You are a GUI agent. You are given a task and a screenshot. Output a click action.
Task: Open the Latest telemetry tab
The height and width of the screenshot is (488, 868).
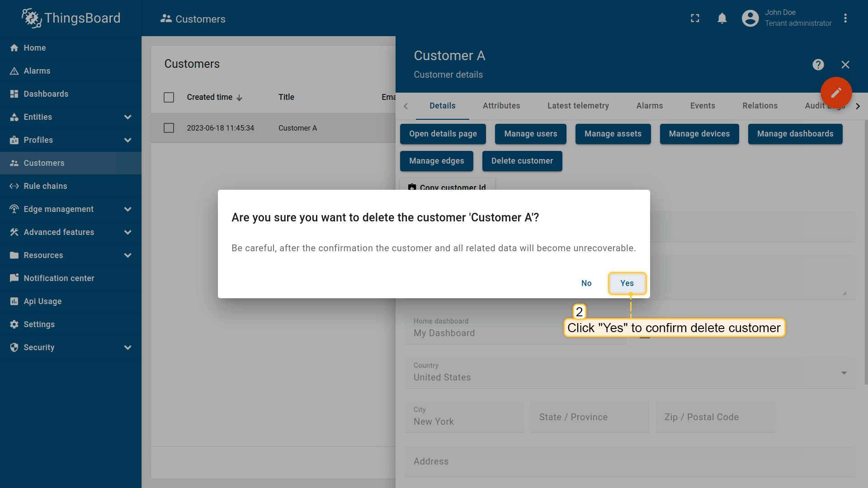coord(578,106)
